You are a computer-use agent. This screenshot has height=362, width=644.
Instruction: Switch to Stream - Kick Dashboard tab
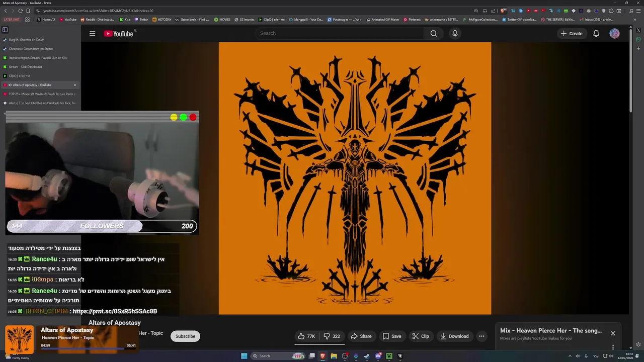(40, 67)
